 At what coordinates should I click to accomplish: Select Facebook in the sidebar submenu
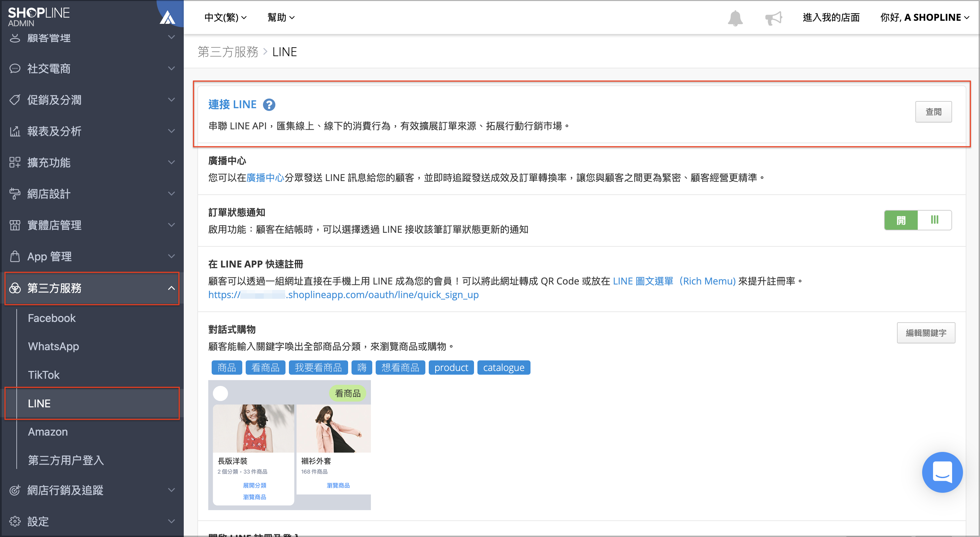tap(52, 318)
